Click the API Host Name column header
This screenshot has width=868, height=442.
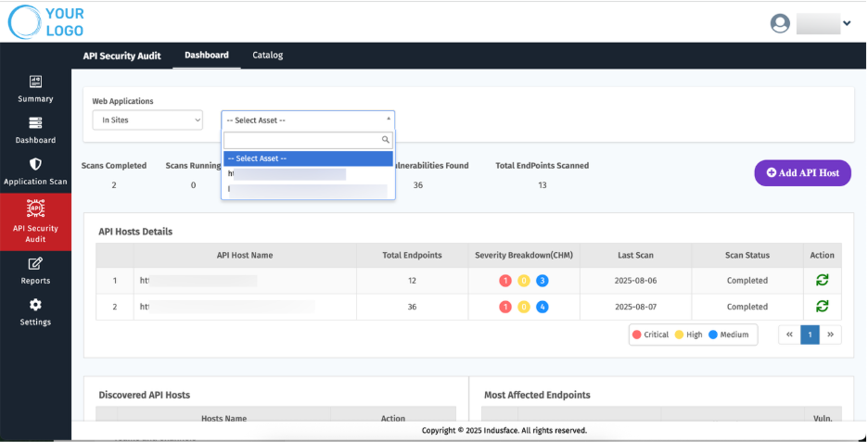click(x=245, y=255)
